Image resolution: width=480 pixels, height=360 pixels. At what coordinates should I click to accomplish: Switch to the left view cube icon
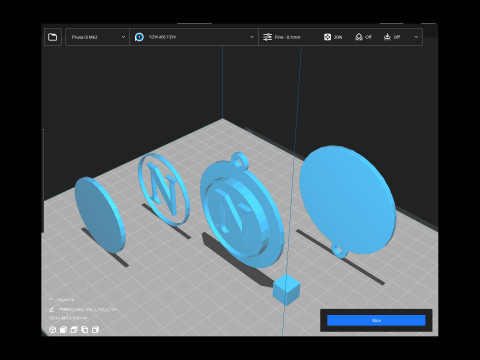point(85,330)
